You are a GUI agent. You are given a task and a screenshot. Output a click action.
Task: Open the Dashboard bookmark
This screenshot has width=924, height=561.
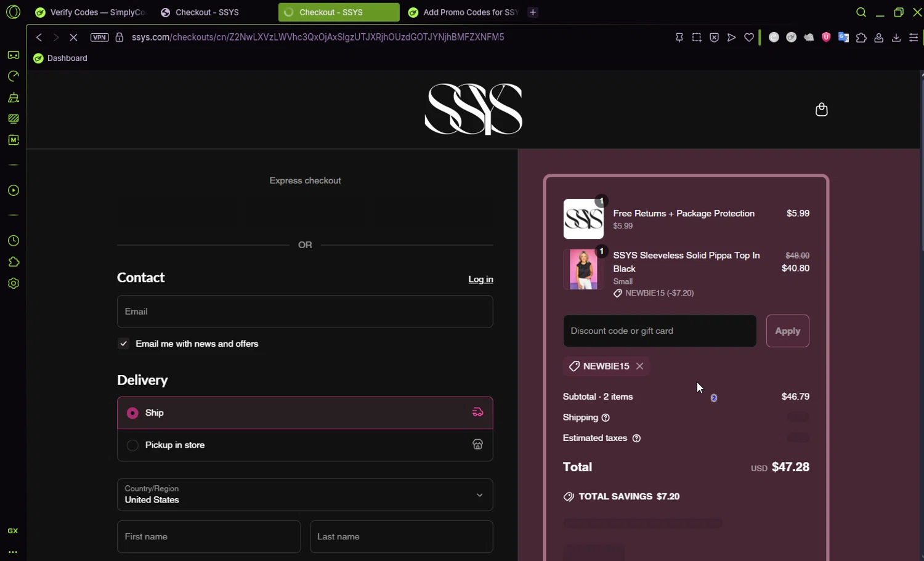click(60, 59)
